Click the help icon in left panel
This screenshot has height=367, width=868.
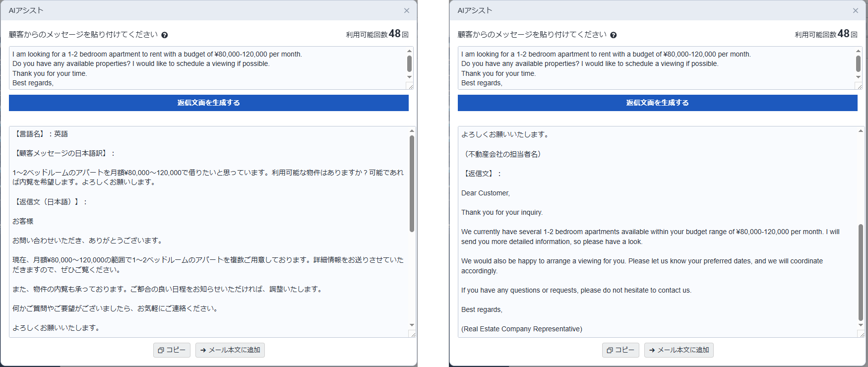pyautogui.click(x=165, y=35)
